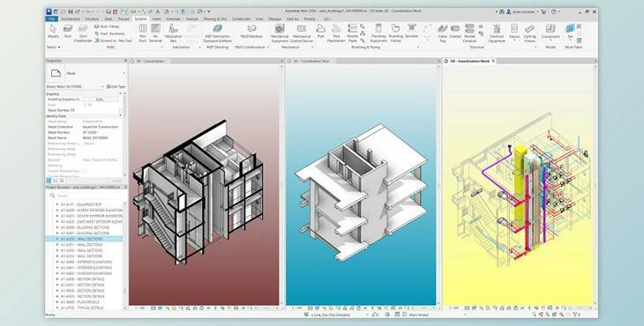Open the View ribbon tab

click(259, 19)
